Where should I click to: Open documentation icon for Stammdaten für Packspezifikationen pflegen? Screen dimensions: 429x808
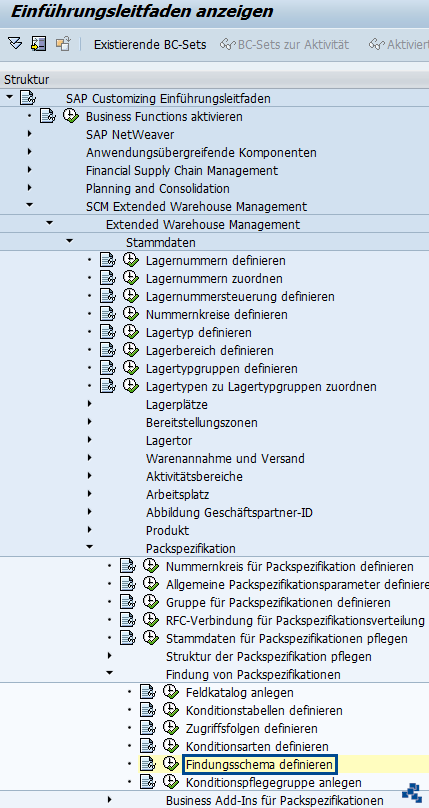tap(127, 638)
